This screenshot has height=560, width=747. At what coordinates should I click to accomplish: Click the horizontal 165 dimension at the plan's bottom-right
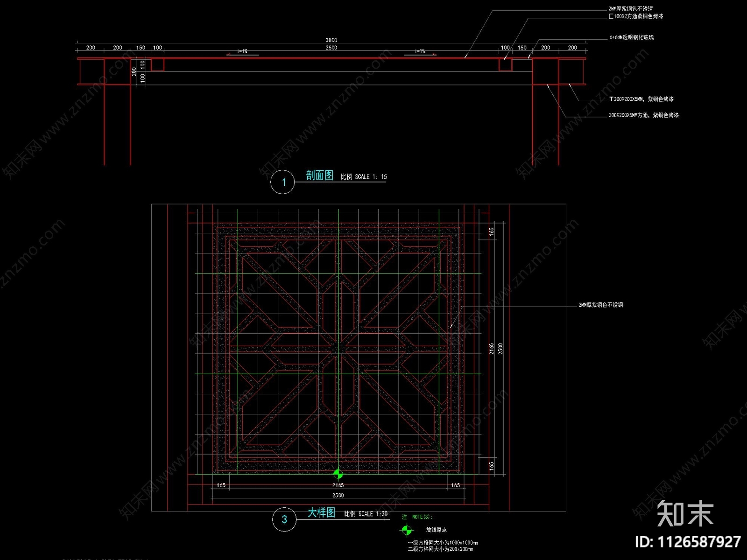[x=455, y=485]
